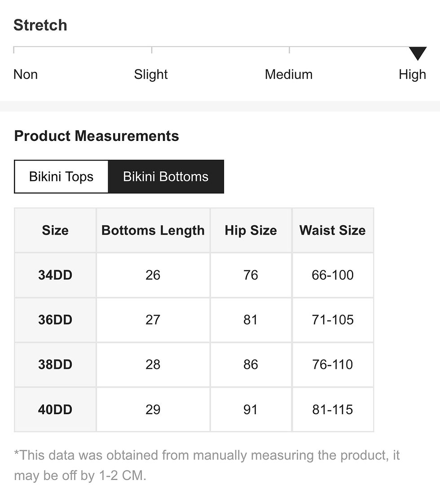Click the Slight stretch label
The width and height of the screenshot is (440, 504).
pos(151,74)
